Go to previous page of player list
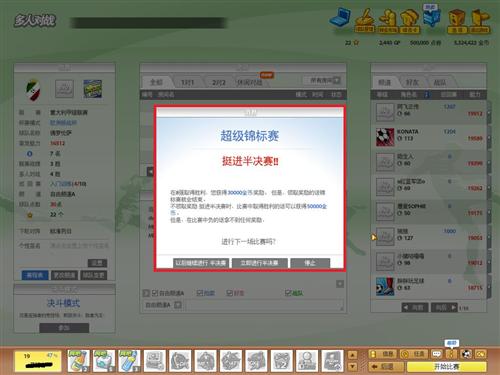 click(x=415, y=307)
